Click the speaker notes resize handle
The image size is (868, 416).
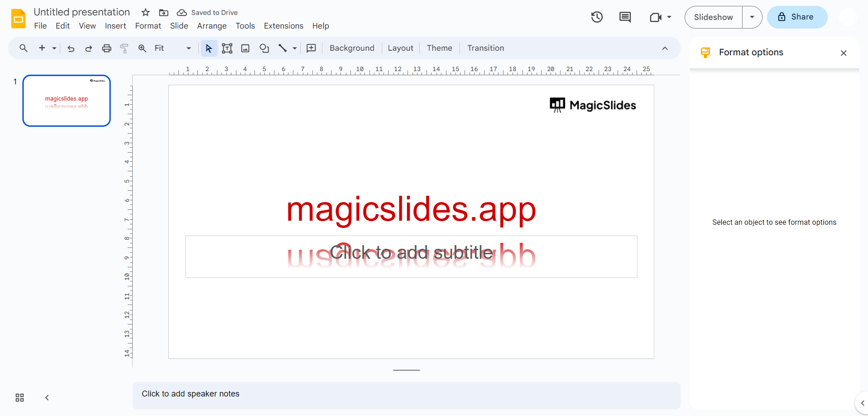[406, 370]
